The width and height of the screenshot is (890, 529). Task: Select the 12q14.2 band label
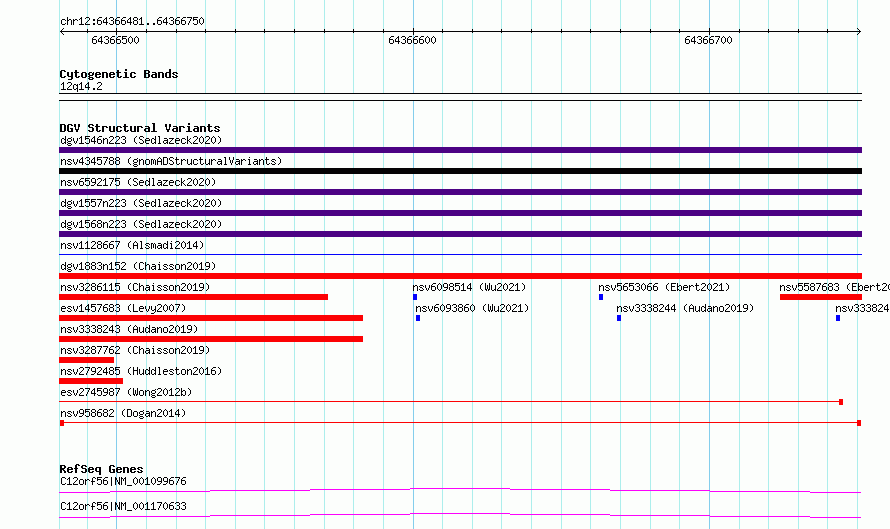tap(81, 86)
